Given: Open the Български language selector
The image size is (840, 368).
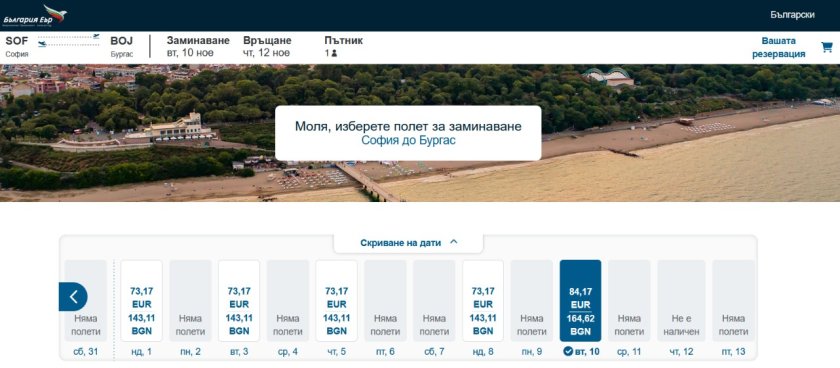Looking at the screenshot, I should tap(792, 15).
